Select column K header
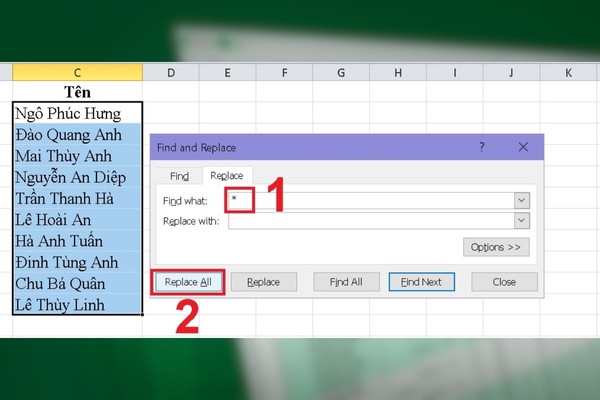 (x=569, y=72)
